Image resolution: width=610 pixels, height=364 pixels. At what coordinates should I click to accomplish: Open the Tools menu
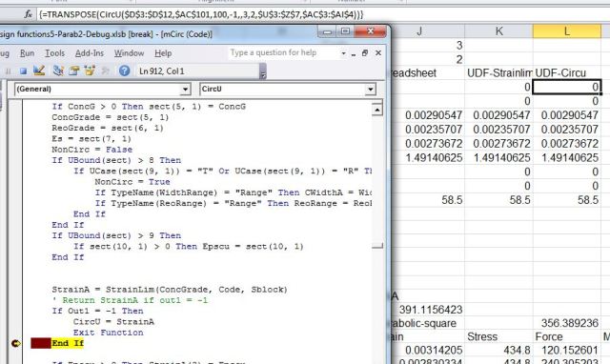click(x=55, y=53)
